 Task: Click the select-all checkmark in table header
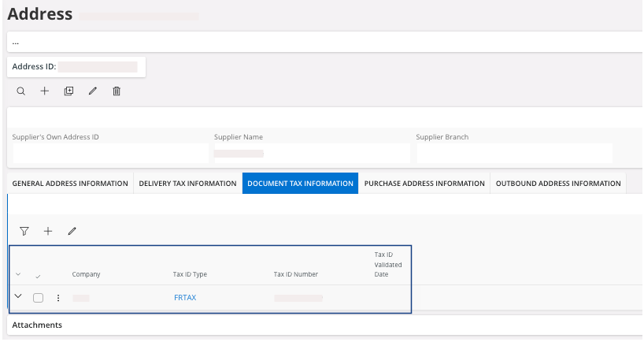point(39,275)
